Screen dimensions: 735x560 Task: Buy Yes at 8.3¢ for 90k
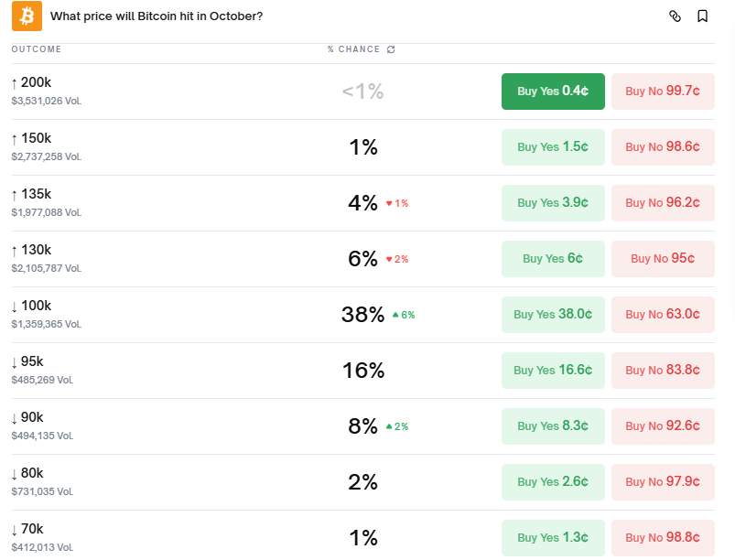[553, 426]
